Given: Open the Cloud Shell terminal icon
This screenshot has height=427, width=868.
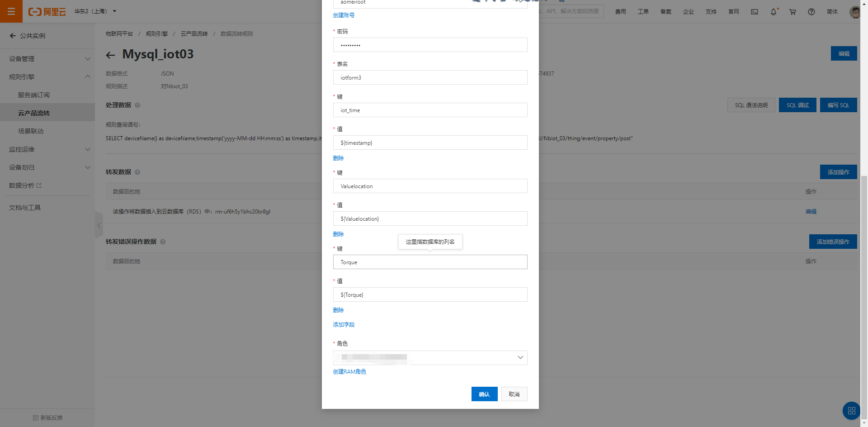Looking at the screenshot, I should (x=755, y=12).
